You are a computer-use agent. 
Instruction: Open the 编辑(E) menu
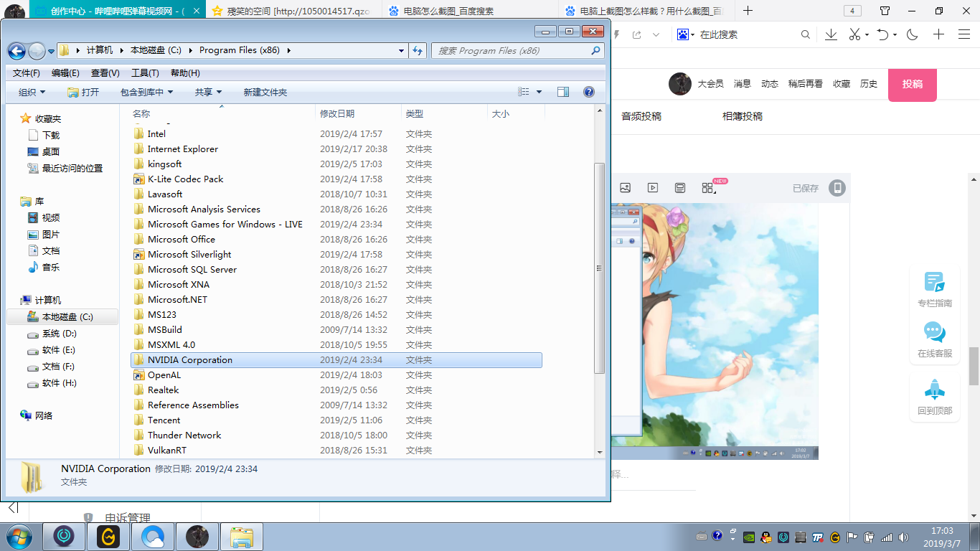click(65, 73)
